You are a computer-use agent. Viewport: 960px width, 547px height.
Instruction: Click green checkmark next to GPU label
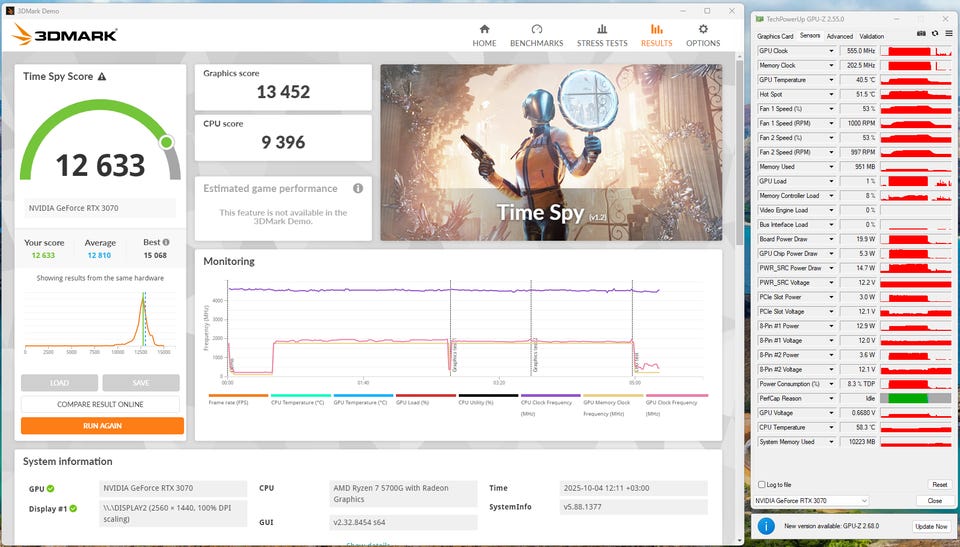coord(50,488)
